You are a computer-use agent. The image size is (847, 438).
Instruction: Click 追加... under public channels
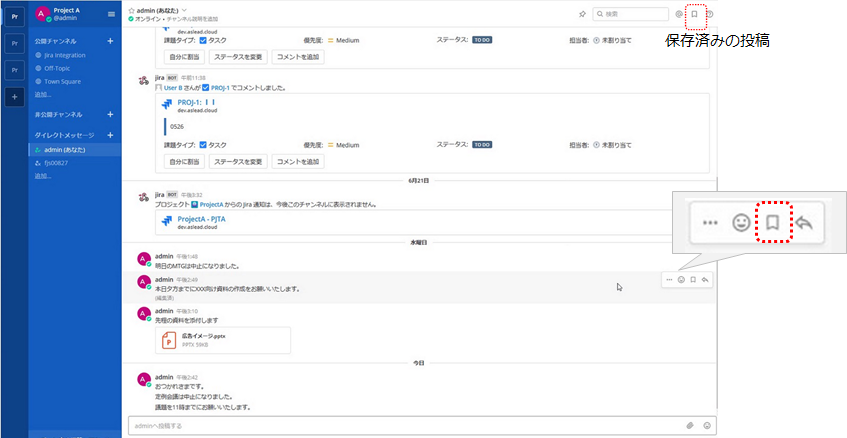click(x=43, y=95)
